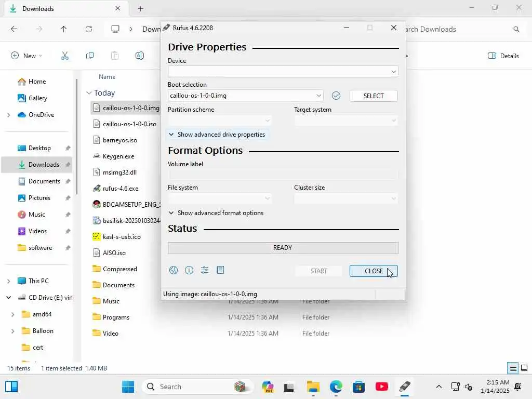532x399 pixels.
Task: Minimize the Rufus window
Action: [347, 28]
